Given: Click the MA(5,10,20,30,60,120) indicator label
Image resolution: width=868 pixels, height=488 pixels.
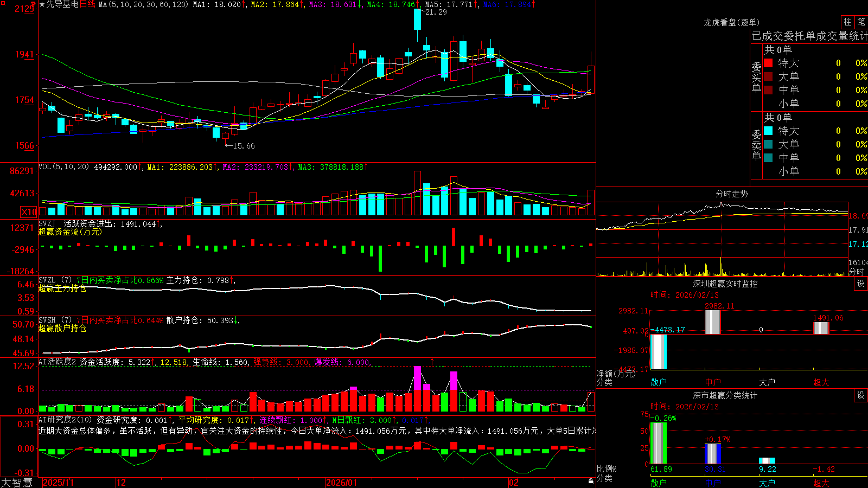Looking at the screenshot, I should pyautogui.click(x=143, y=4).
